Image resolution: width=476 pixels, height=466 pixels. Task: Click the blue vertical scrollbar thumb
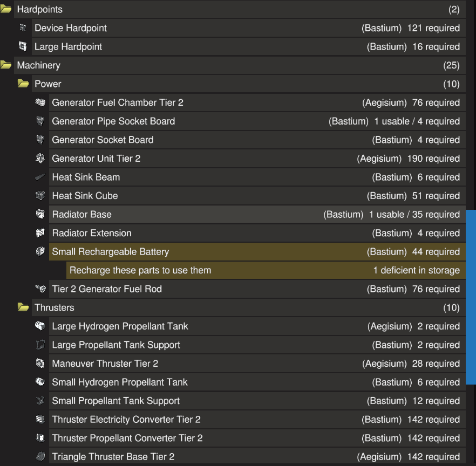click(x=470, y=297)
